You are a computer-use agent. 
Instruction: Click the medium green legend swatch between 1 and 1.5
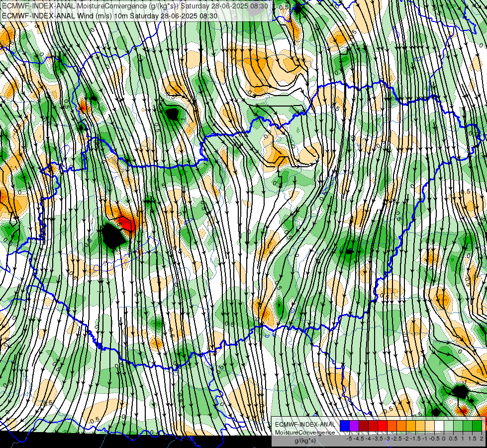tap(468, 426)
